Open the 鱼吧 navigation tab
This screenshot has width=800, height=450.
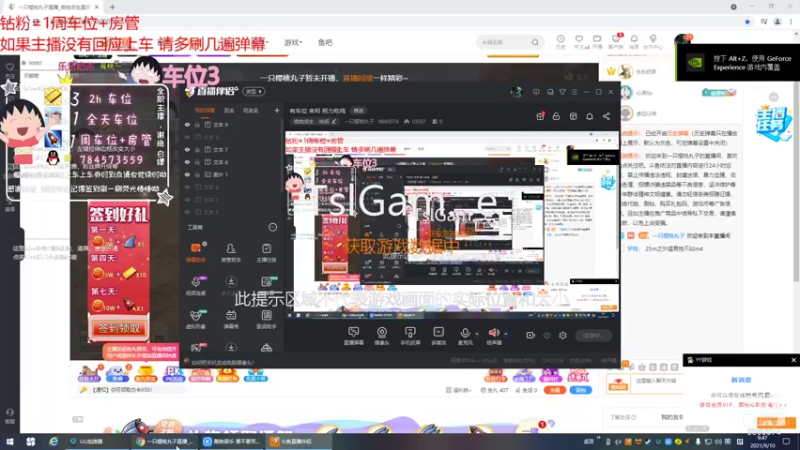pos(325,42)
